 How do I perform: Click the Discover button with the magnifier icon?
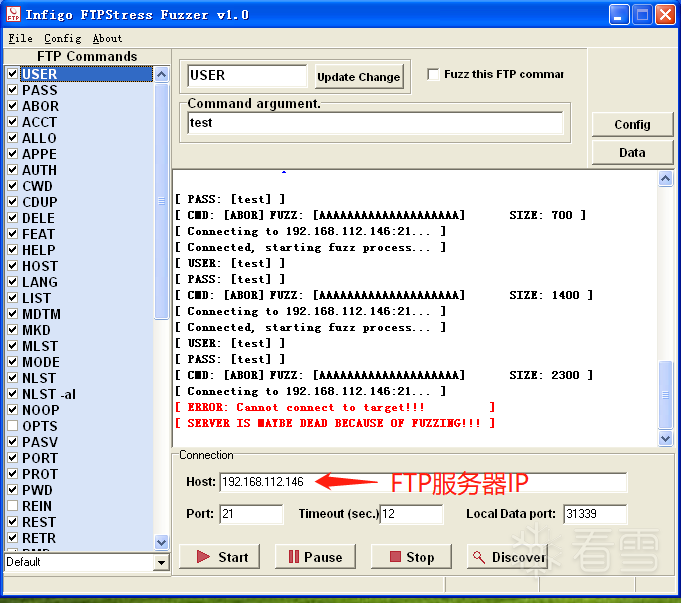click(x=507, y=557)
